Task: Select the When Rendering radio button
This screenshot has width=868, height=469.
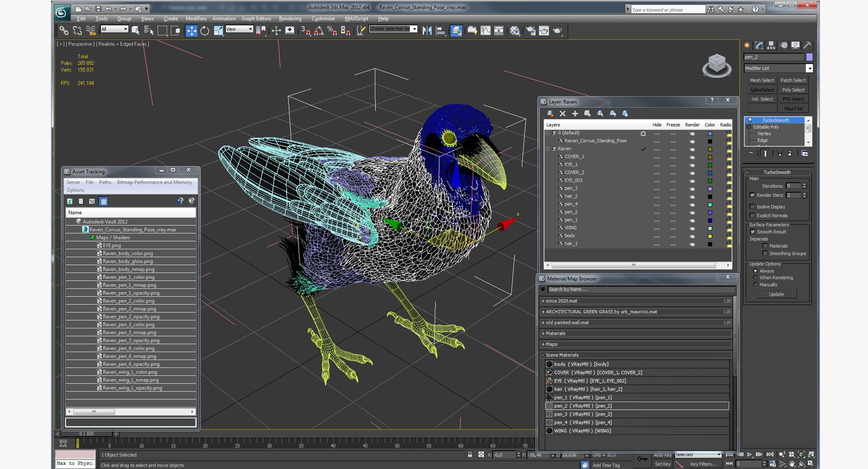Action: tap(755, 278)
